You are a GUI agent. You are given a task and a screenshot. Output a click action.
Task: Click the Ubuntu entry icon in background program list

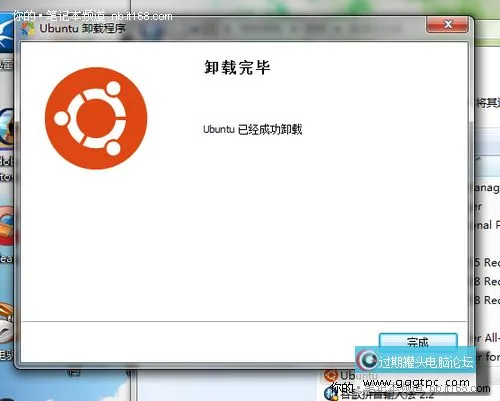331,375
